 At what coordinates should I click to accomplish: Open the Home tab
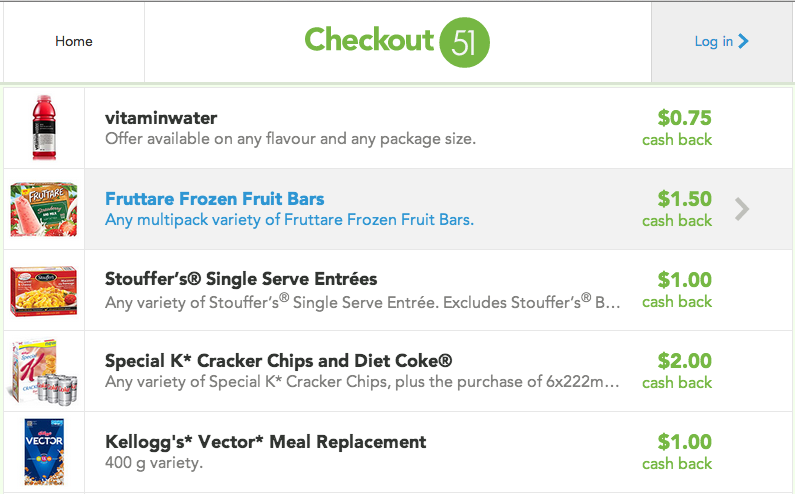point(74,41)
